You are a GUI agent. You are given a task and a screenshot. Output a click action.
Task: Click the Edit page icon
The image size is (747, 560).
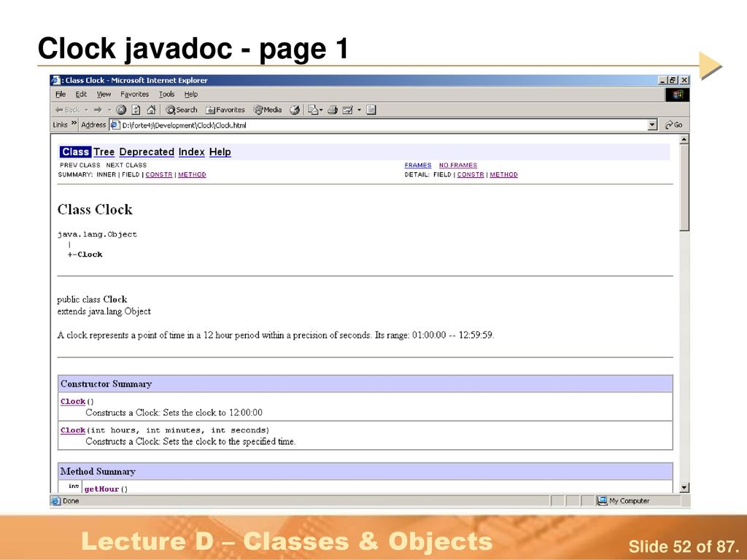(348, 110)
